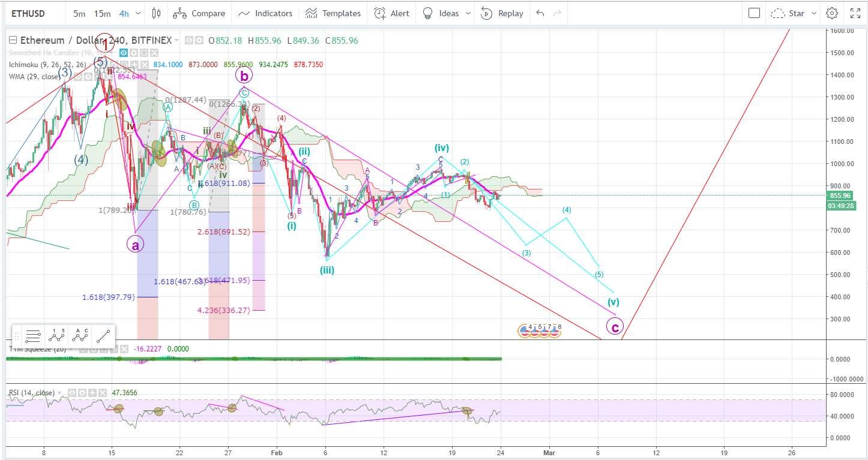Screen dimensions: 868x460
Task: Select Fib retracement favorite tool
Action: (34, 335)
